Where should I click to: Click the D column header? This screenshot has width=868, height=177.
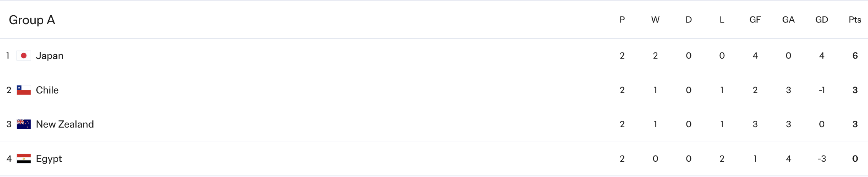[688, 20]
